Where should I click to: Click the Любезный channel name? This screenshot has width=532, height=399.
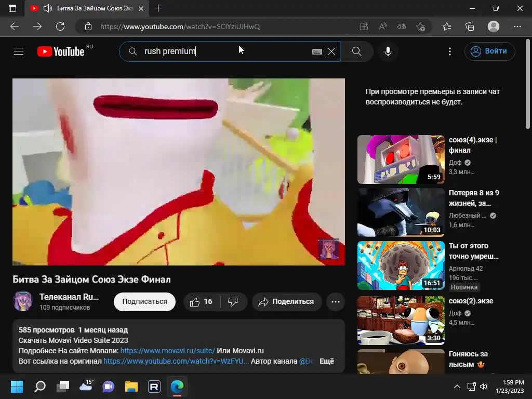tap(467, 216)
